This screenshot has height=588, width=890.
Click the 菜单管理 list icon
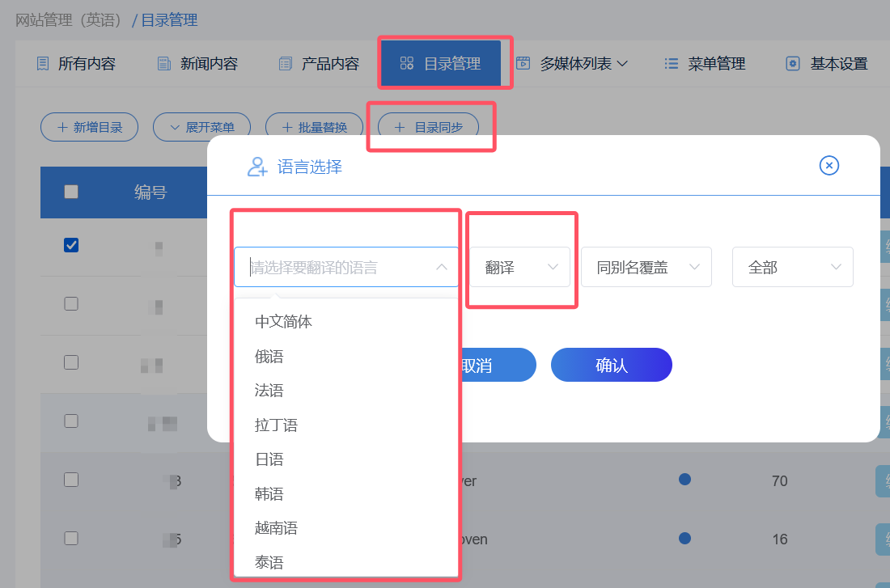pyautogui.click(x=671, y=64)
